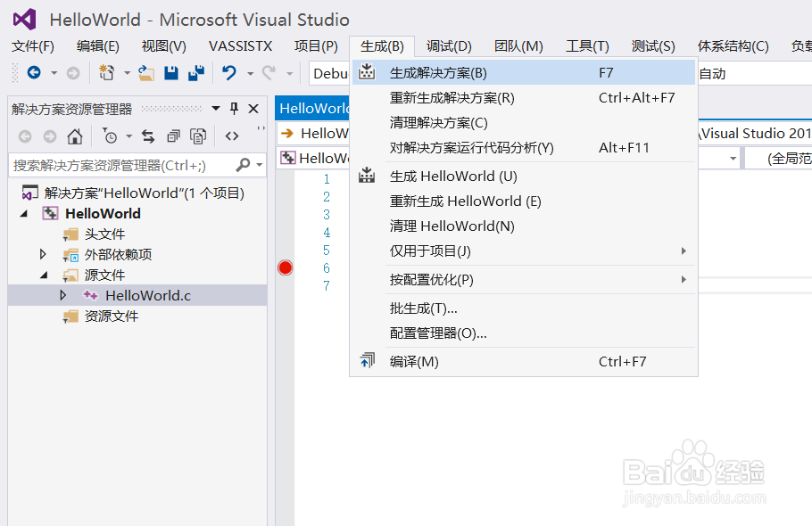
Task: Click the Open File folder icon
Action: coord(146,73)
